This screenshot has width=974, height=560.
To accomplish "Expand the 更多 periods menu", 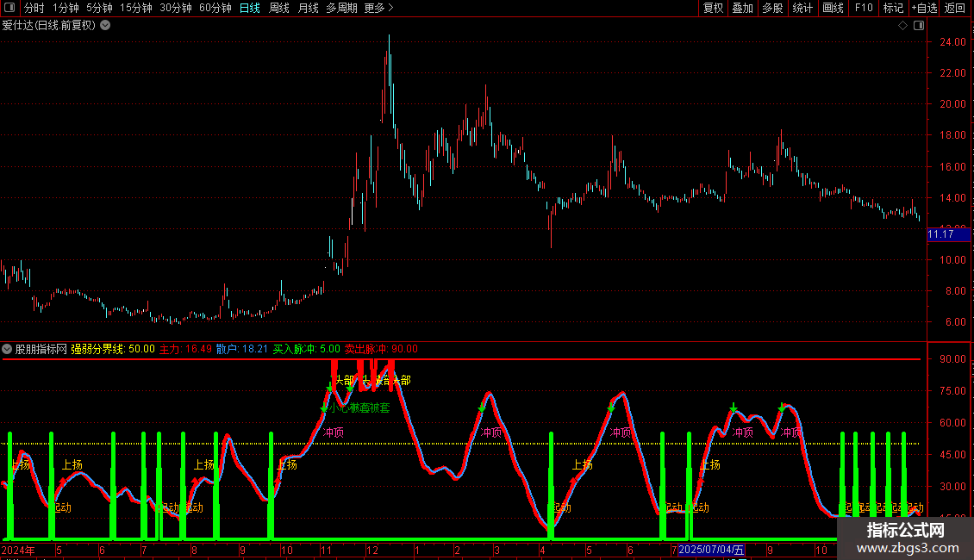I will tap(378, 8).
